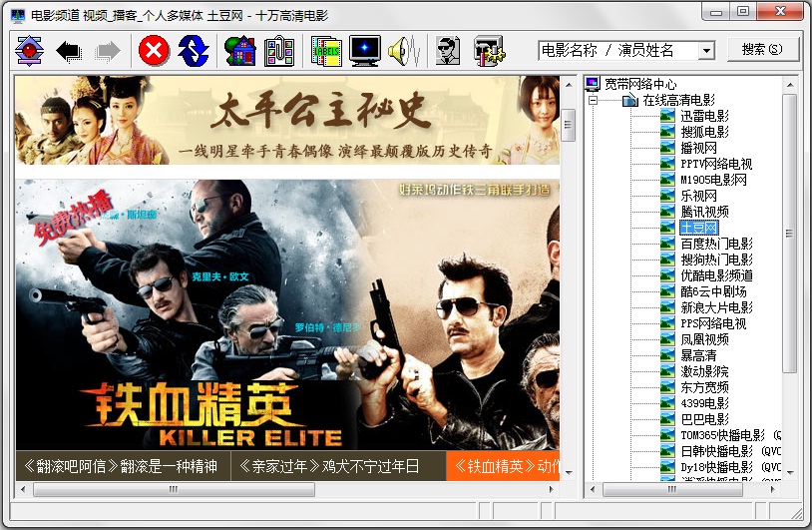Stop page loading with red X icon
This screenshot has height=530, width=812.
(153, 51)
